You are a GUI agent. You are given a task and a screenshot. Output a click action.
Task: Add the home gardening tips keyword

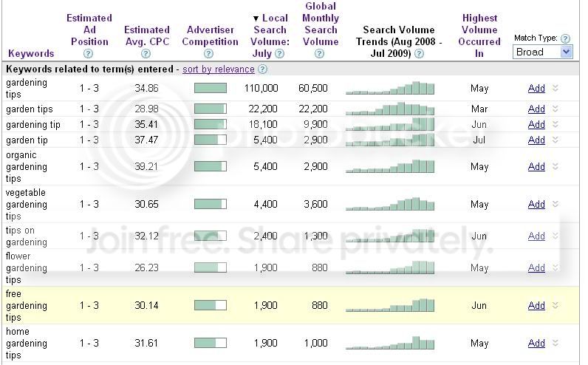click(536, 343)
